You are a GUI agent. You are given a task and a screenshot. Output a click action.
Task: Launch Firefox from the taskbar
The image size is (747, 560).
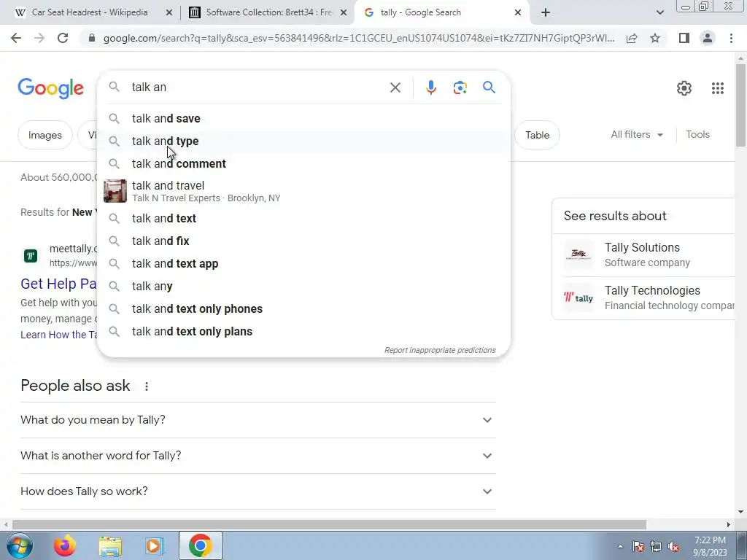coord(65,545)
